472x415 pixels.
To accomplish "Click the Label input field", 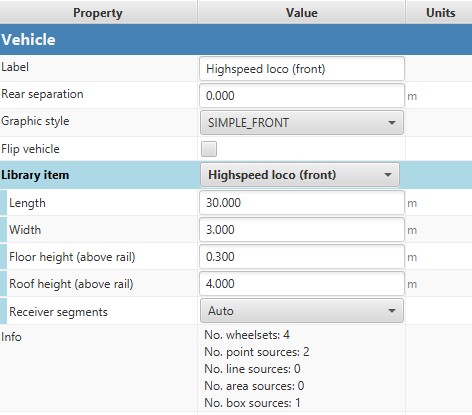I will pyautogui.click(x=302, y=69).
